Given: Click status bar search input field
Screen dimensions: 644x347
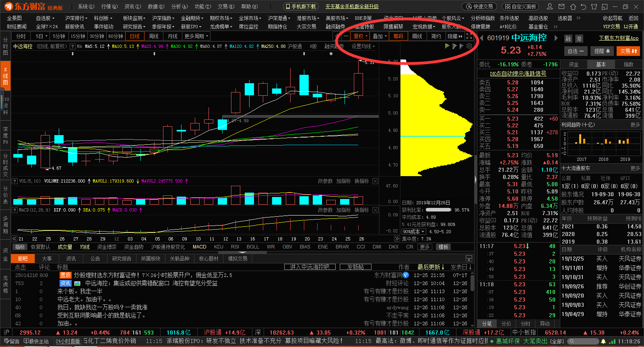Looking at the screenshot, I should 582,341.
